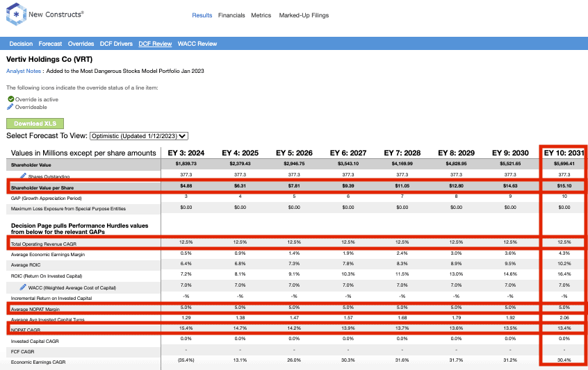Viewport: 588px width, 370px height.
Task: Click the Total Operating Revenue CAGR label
Action: (x=44, y=244)
